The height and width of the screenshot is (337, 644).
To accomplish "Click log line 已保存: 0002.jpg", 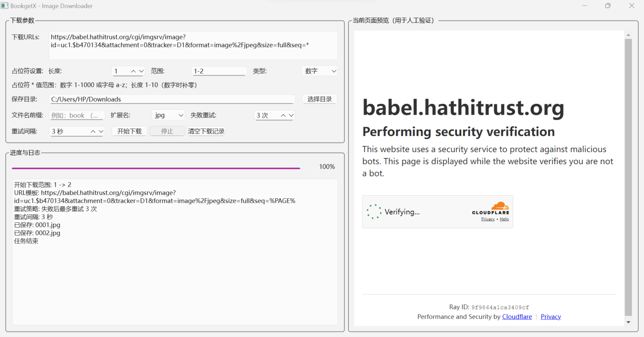I will click(x=37, y=233).
